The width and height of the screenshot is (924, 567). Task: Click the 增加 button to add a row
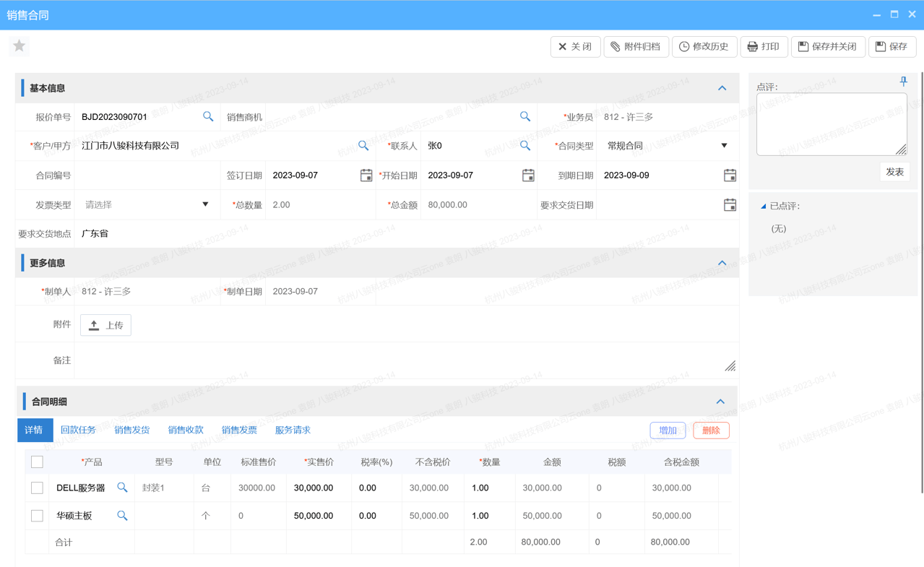pyautogui.click(x=667, y=430)
